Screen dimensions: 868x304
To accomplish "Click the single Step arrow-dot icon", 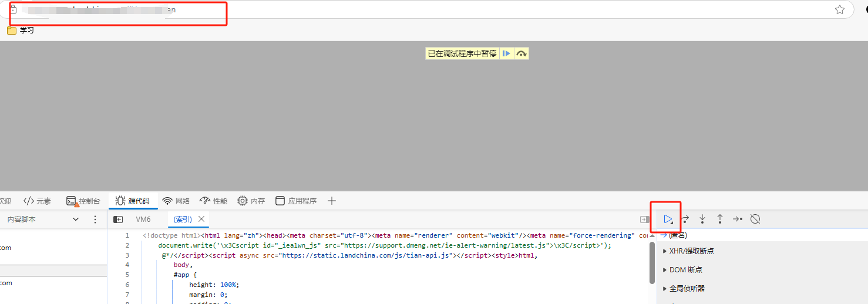I will [738, 219].
